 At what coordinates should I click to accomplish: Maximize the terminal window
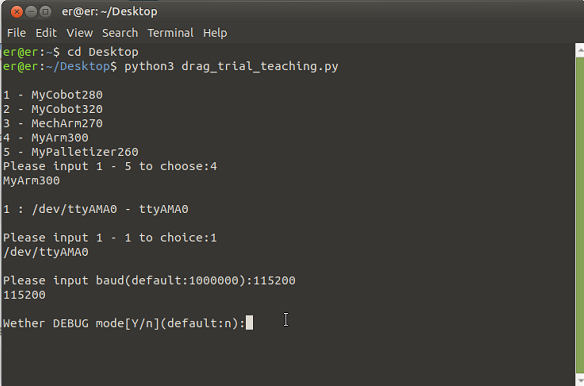(x=45, y=12)
